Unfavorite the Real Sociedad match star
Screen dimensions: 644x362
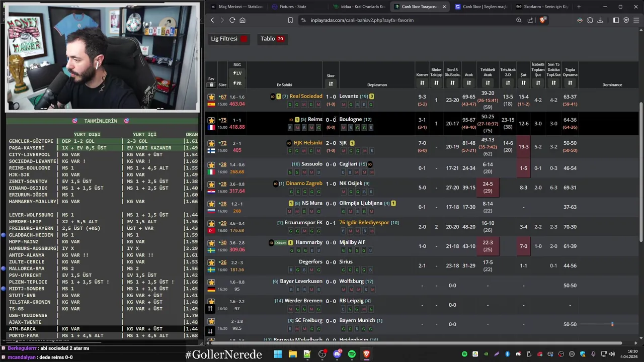click(x=211, y=97)
